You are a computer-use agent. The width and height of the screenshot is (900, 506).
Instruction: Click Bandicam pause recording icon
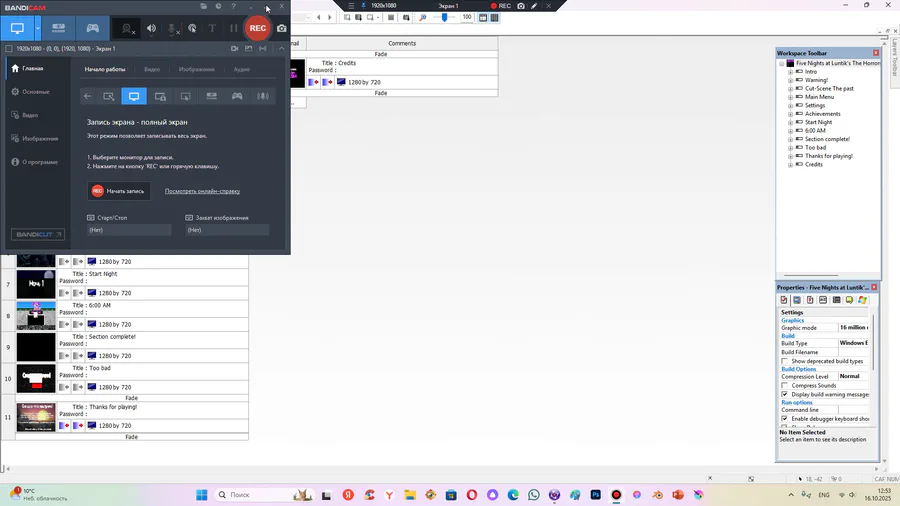[233, 28]
